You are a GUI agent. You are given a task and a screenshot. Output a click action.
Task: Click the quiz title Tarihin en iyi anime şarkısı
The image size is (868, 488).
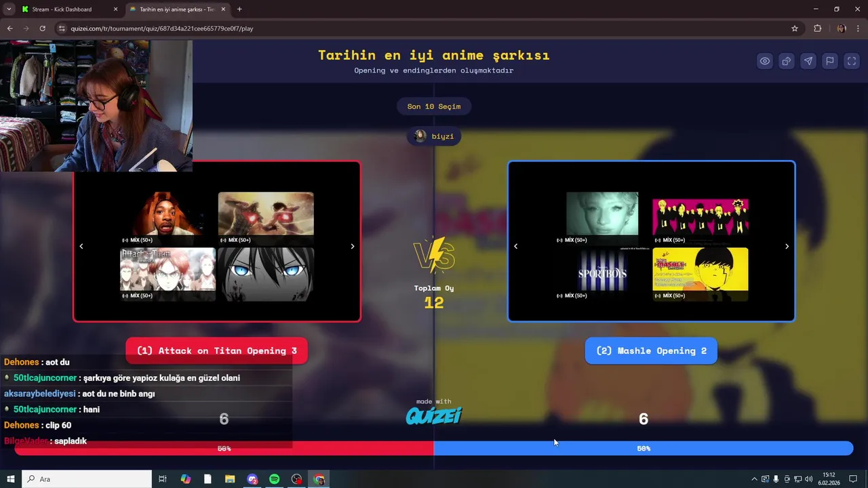click(434, 55)
